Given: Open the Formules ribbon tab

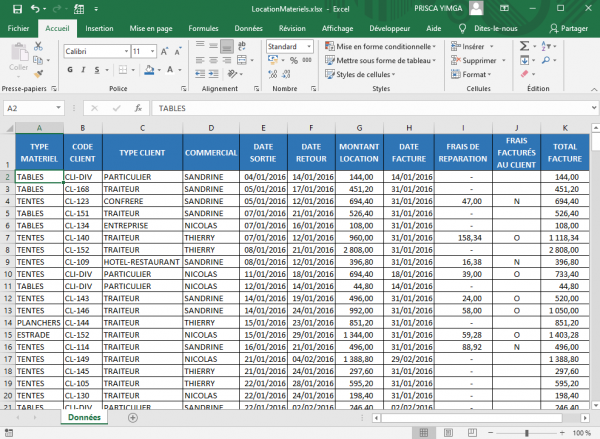Looking at the screenshot, I should 204,29.
